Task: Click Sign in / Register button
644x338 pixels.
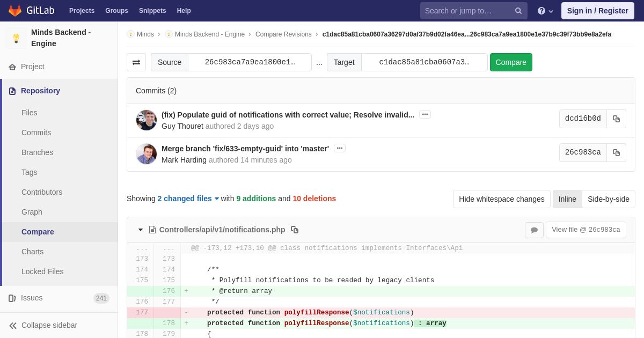Action: [x=598, y=11]
